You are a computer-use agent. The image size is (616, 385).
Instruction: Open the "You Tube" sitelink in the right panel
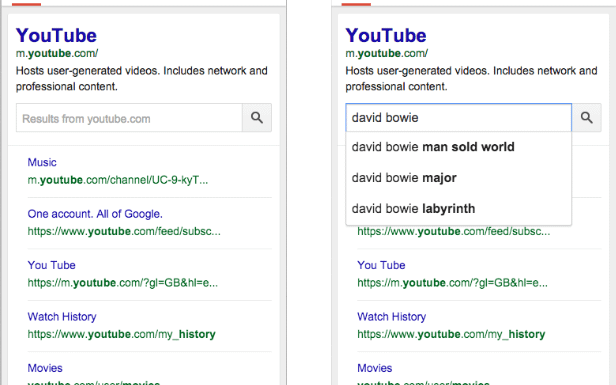(x=381, y=265)
